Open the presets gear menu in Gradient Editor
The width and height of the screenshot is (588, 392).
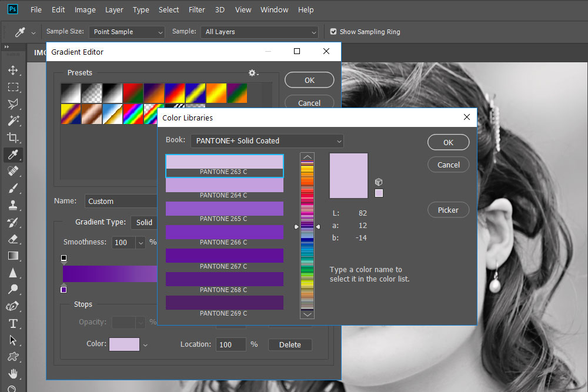coord(253,73)
